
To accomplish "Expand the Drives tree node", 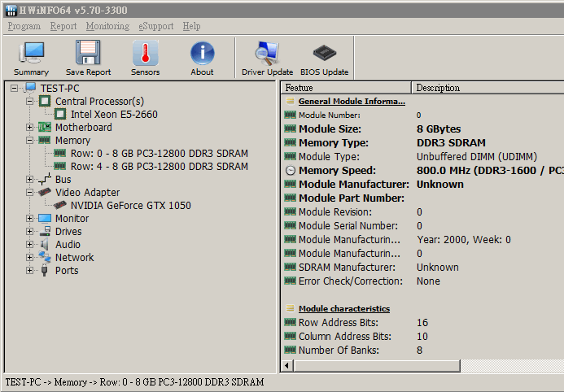I will coord(30,232).
